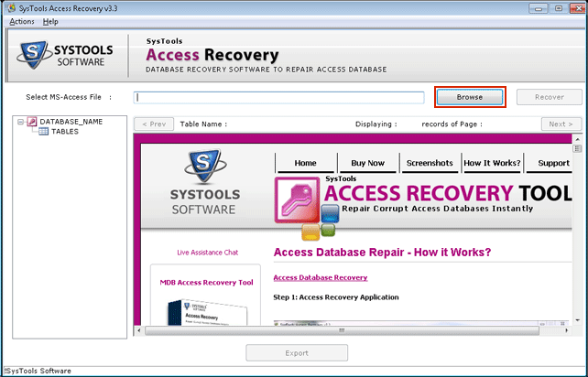The width and height of the screenshot is (588, 377).
Task: Open the Actions menu
Action: (22, 22)
